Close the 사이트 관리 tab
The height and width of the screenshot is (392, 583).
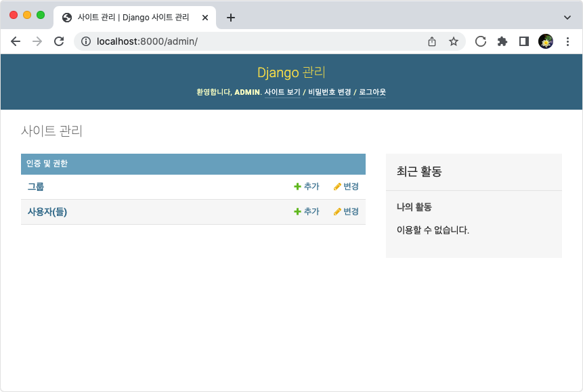point(205,18)
